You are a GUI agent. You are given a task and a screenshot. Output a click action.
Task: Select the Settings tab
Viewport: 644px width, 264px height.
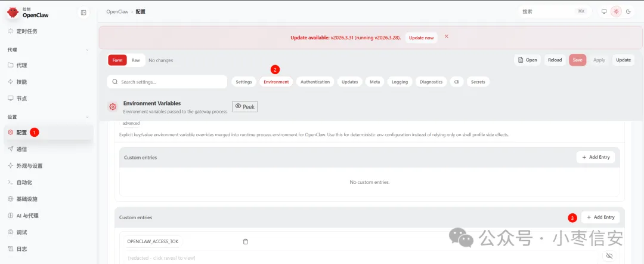point(244,82)
